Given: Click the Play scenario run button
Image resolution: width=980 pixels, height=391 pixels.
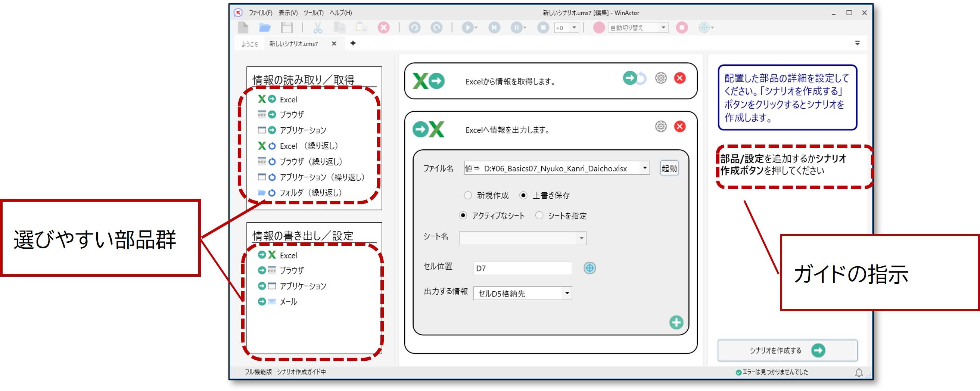Looking at the screenshot, I should coord(467,27).
